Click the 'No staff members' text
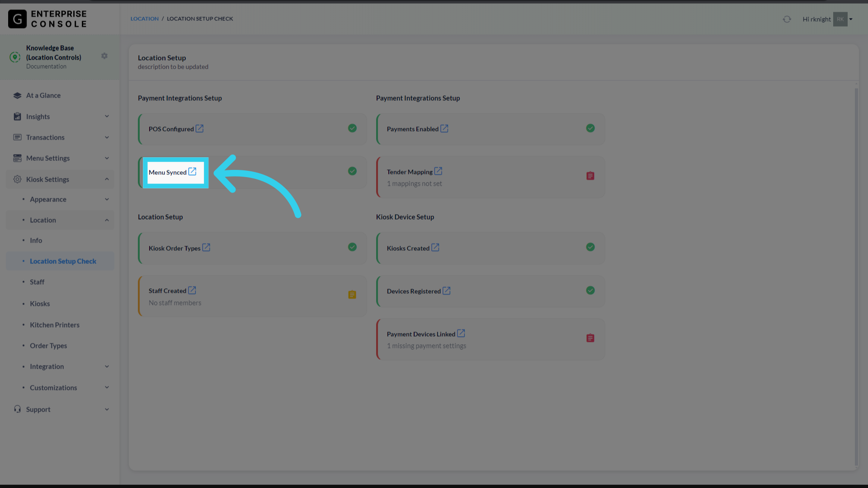The height and width of the screenshot is (488, 868). click(175, 303)
